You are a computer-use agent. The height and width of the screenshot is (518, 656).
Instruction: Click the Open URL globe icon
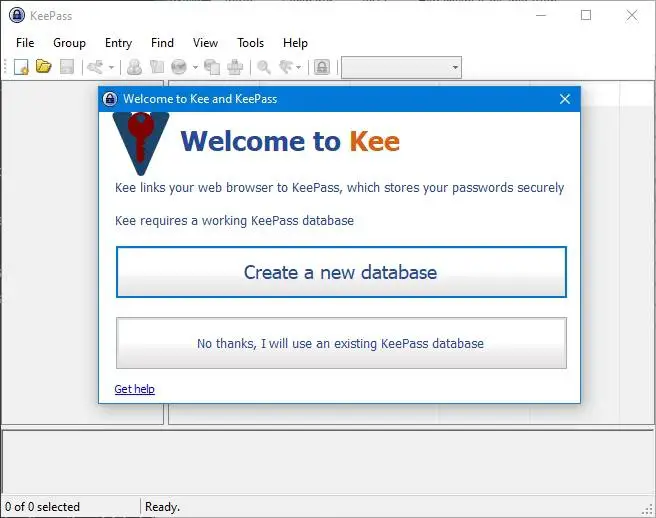point(179,67)
